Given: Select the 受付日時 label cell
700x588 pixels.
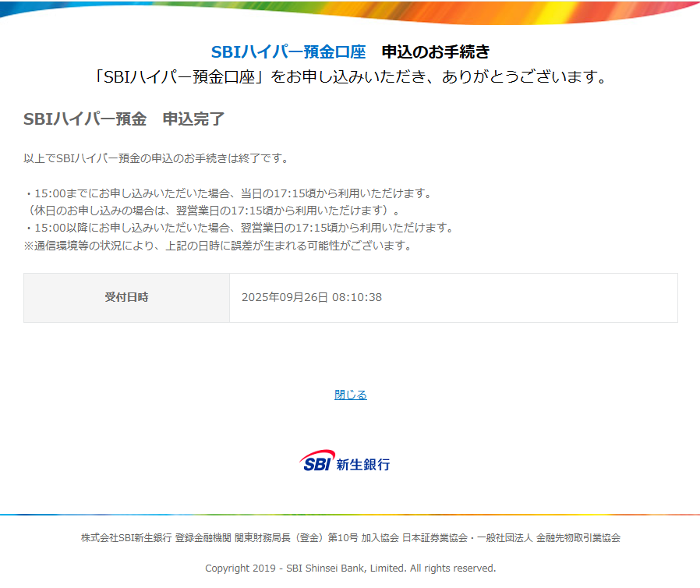Looking at the screenshot, I should click(x=127, y=297).
